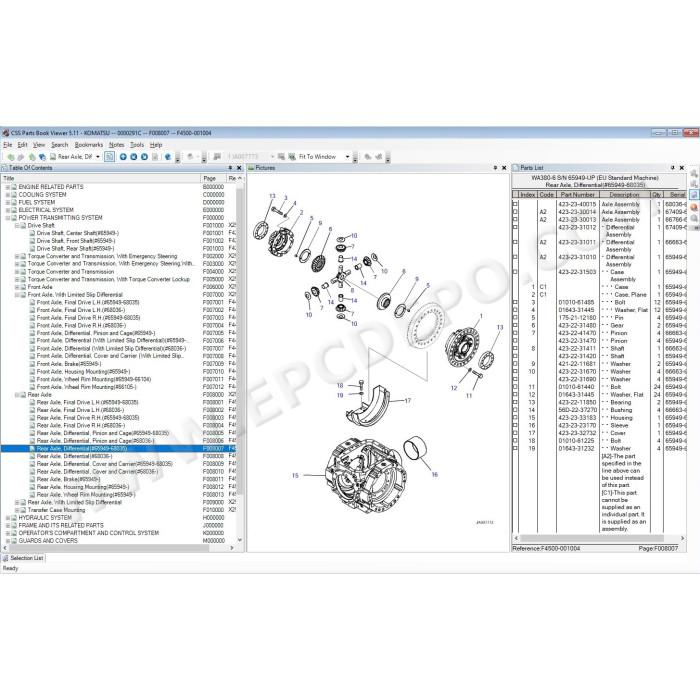
Task: Check the box for Bolt 01010-61485
Action: [515, 302]
